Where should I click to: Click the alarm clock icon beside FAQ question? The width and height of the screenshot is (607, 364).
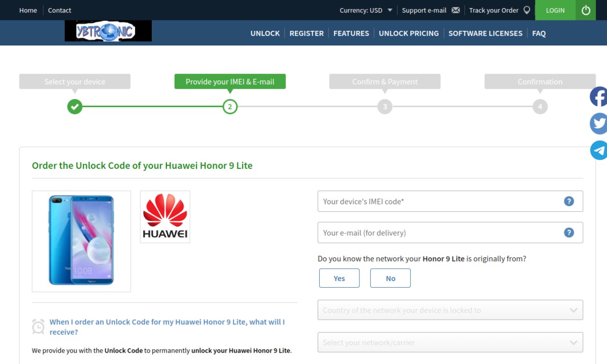38,327
